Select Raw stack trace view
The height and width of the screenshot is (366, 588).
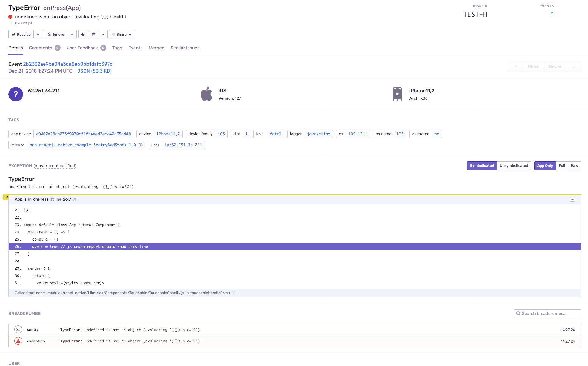(x=574, y=166)
